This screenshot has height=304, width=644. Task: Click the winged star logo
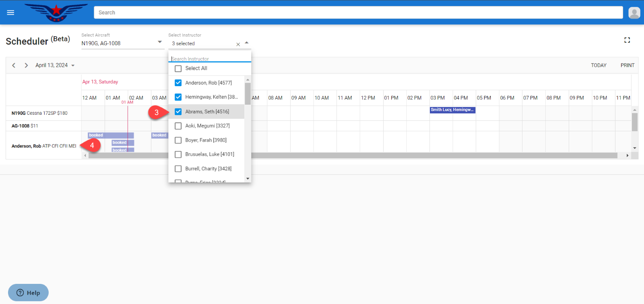click(x=56, y=12)
